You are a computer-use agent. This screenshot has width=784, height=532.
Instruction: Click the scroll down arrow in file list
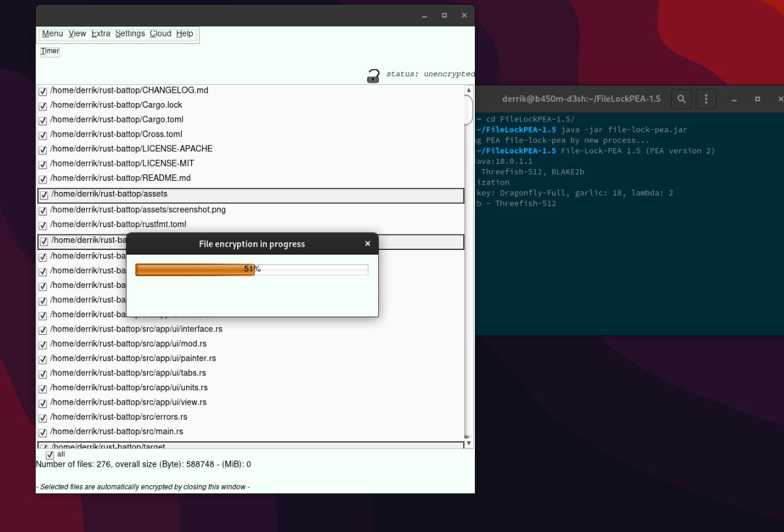(468, 443)
